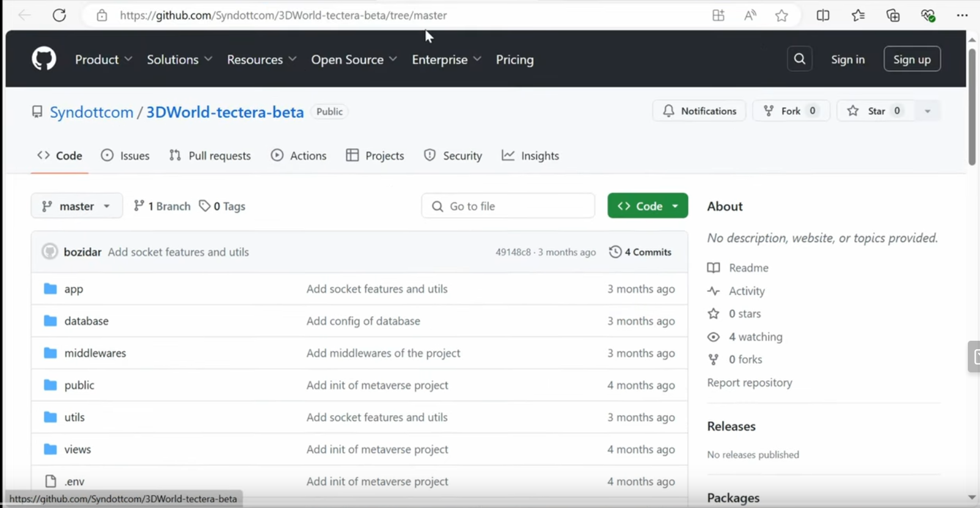The image size is (980, 508).
Task: Open the utils folder
Action: pyautogui.click(x=75, y=418)
